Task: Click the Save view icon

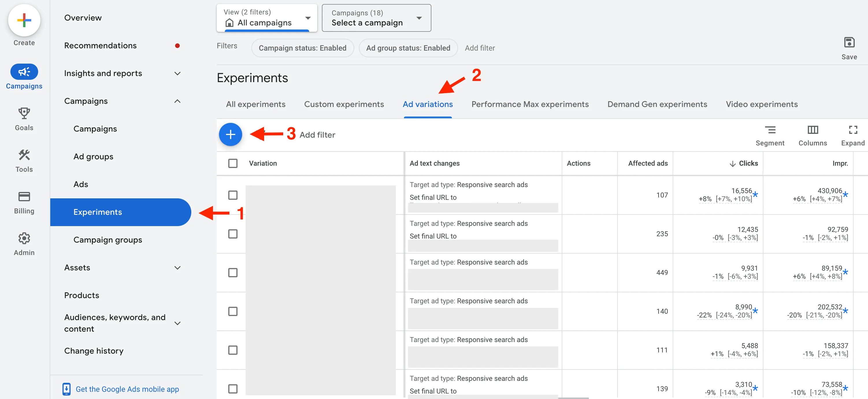Action: [x=849, y=43]
